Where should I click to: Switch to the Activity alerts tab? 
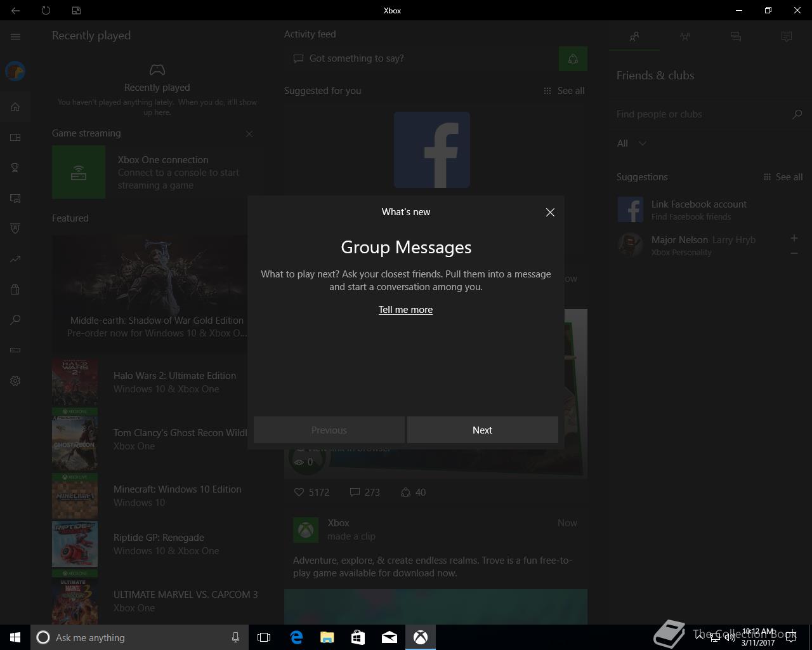(x=787, y=37)
